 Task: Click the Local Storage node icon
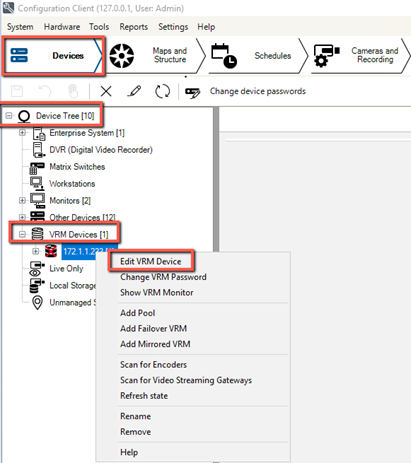[x=37, y=286]
